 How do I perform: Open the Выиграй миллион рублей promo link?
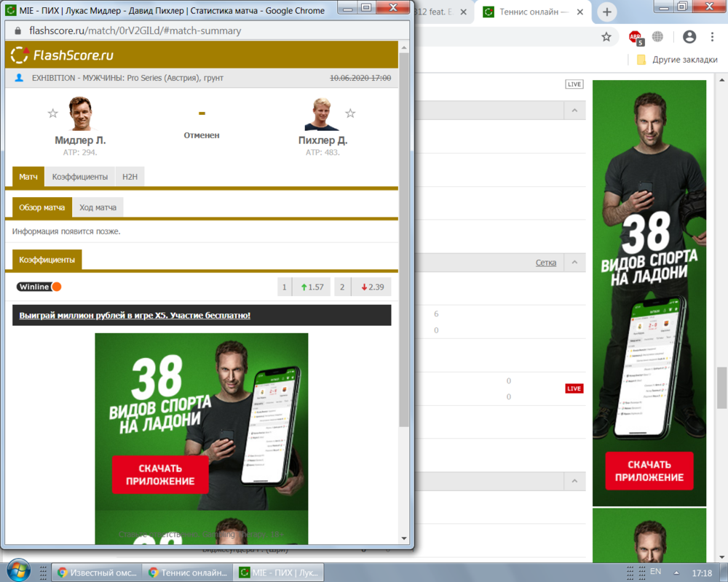coord(135,316)
